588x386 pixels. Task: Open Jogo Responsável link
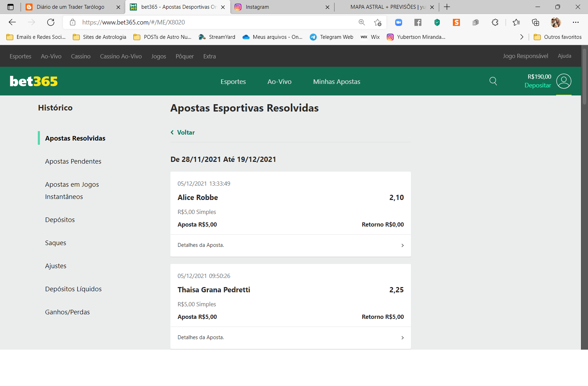(525, 56)
